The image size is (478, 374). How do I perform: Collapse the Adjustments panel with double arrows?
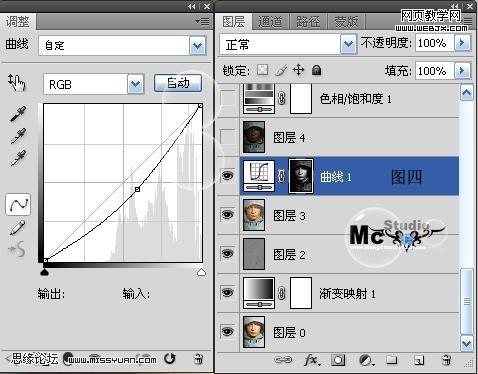[x=191, y=6]
